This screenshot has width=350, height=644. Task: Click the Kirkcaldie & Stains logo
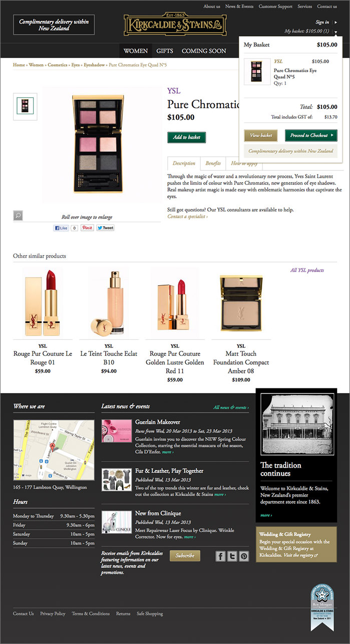175,24
